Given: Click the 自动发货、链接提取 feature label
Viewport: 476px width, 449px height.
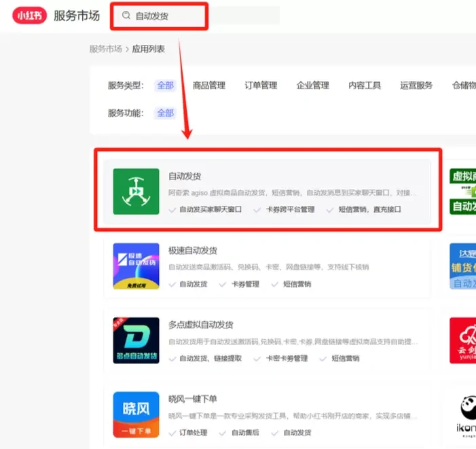Looking at the screenshot, I should [x=210, y=359].
